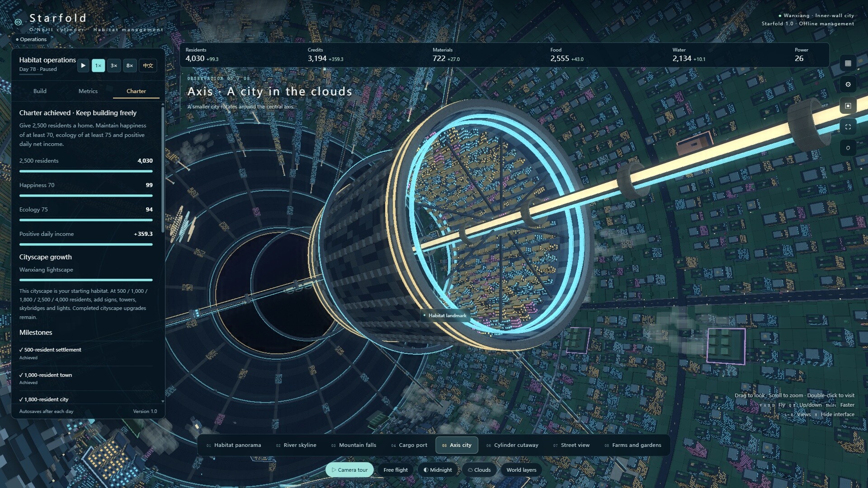Click the Materials stat 722
Image resolution: width=868 pixels, height=488 pixels.
point(446,55)
